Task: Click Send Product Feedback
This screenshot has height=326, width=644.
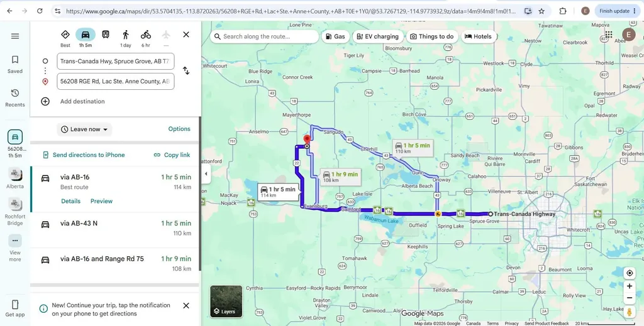Action: click(547, 323)
